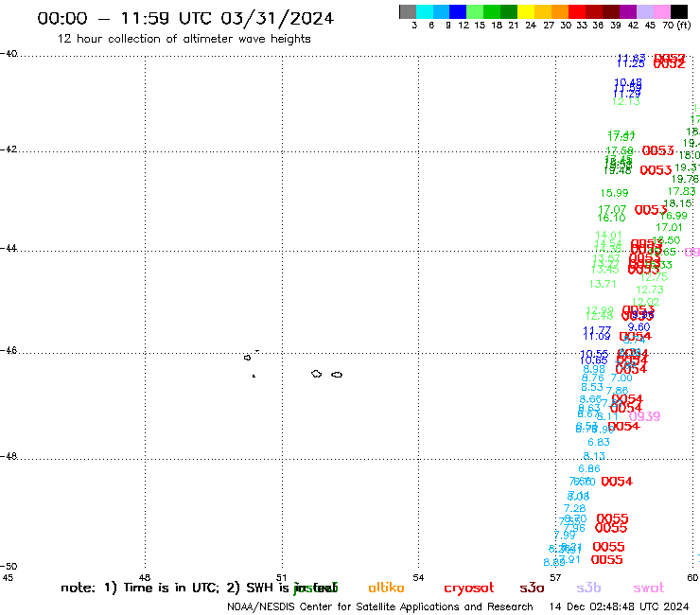Click the wave height value '8.53'

pyautogui.click(x=592, y=387)
